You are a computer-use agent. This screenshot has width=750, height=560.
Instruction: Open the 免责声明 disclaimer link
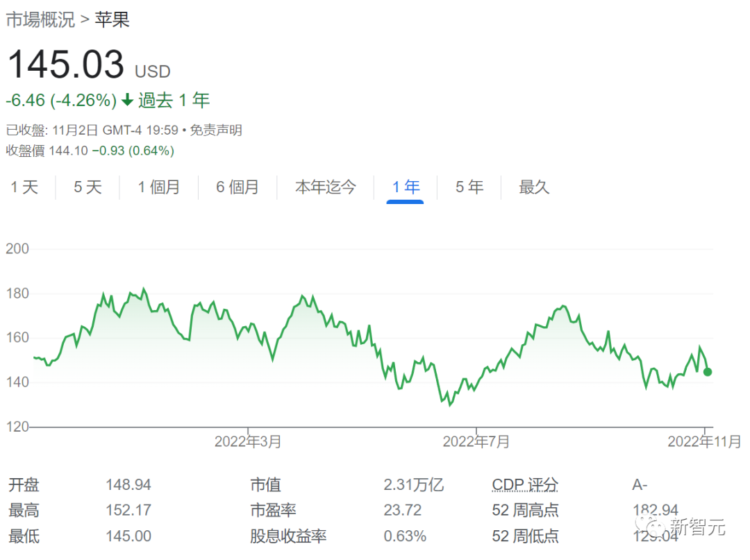[x=216, y=130]
